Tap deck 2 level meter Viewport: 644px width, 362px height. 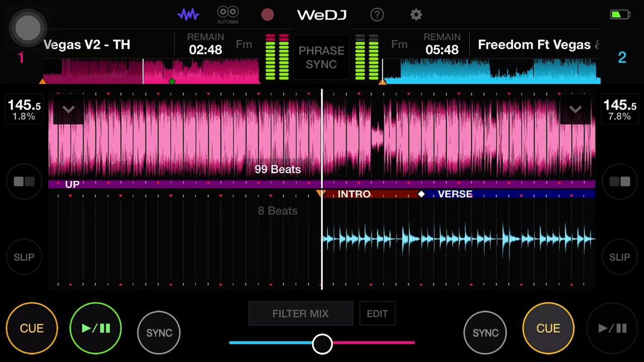[x=366, y=57]
